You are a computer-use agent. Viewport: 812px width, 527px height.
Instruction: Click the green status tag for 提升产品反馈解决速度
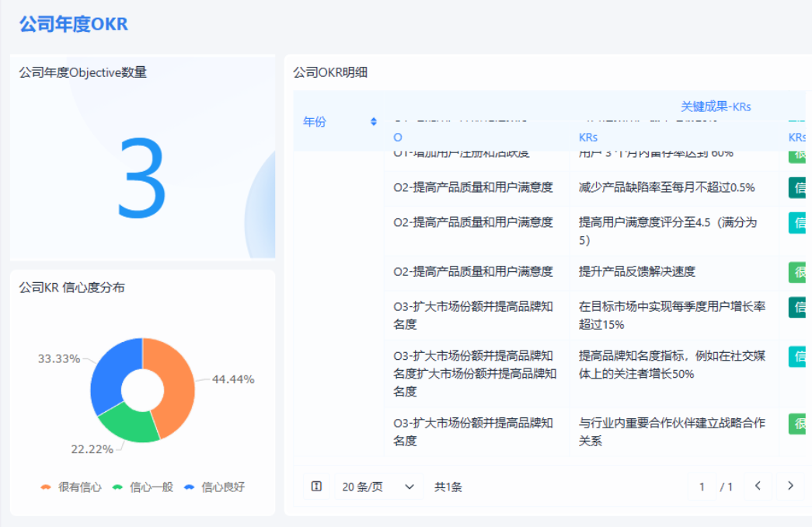[x=799, y=272]
